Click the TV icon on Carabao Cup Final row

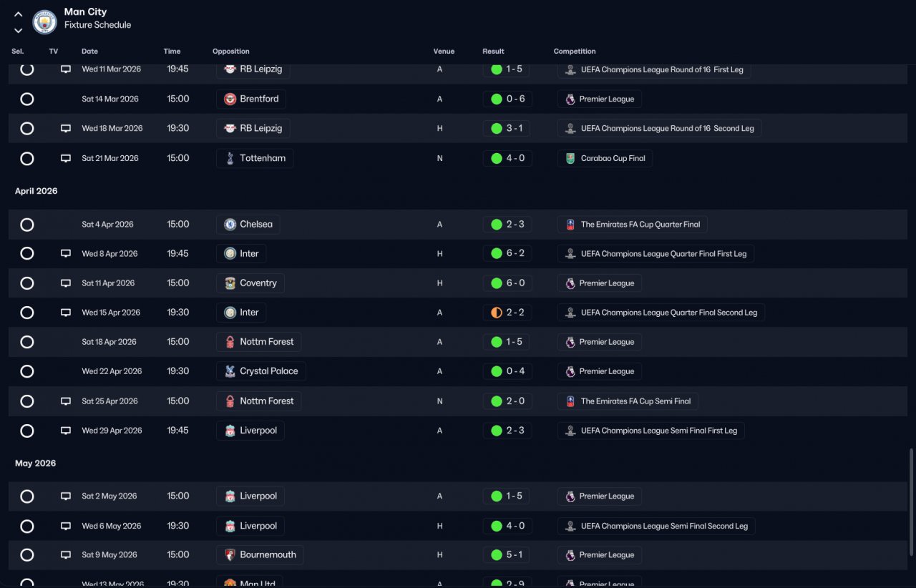pos(66,158)
